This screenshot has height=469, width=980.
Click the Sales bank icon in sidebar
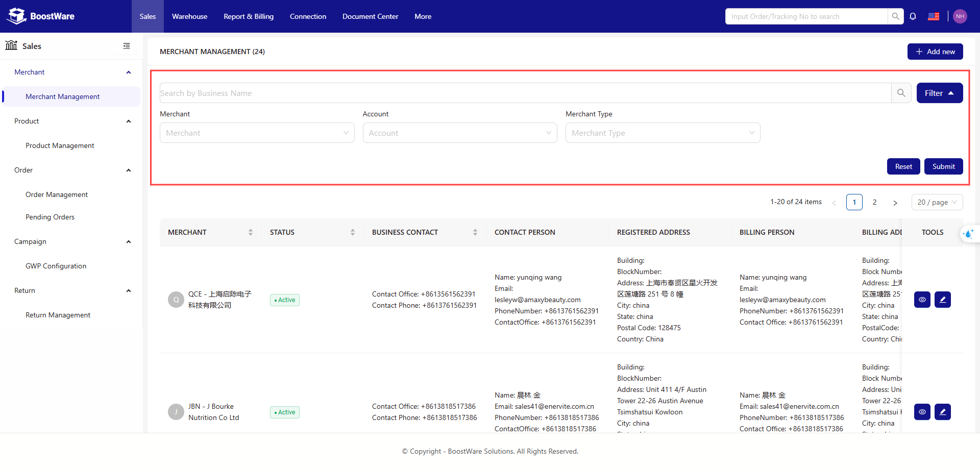11,45
